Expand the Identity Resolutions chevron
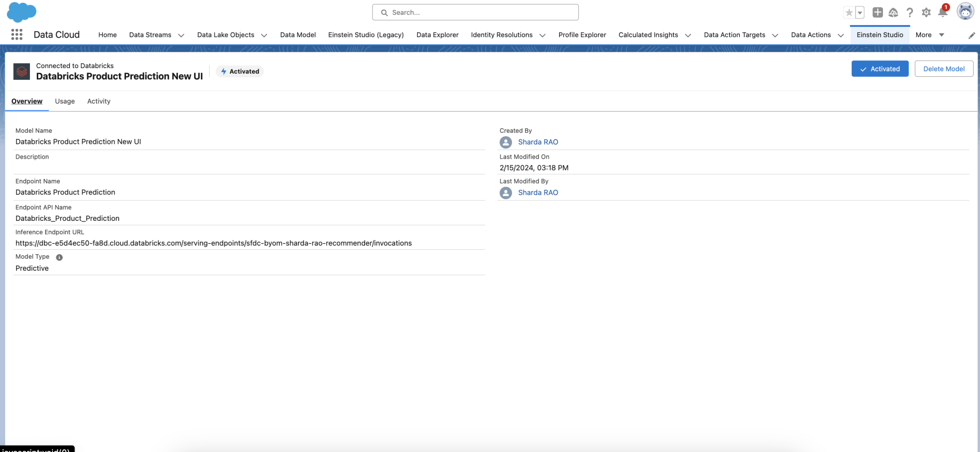 [542, 35]
